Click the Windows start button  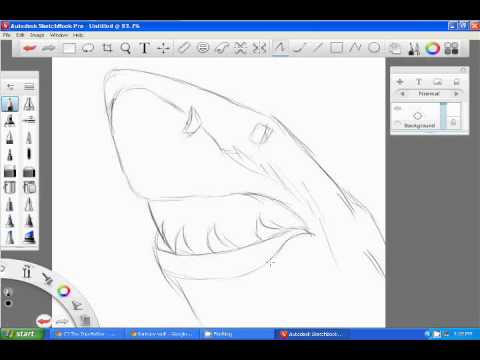coord(22,333)
